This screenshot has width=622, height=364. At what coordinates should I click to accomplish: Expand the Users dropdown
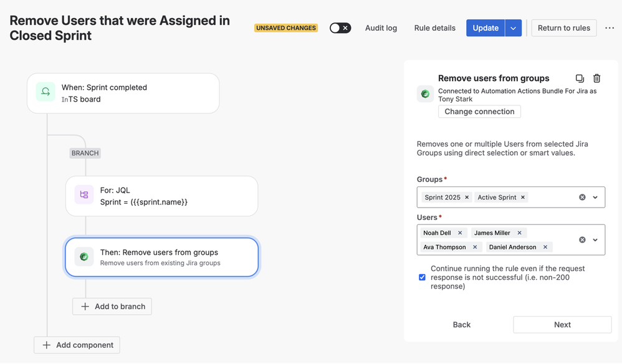coord(595,239)
